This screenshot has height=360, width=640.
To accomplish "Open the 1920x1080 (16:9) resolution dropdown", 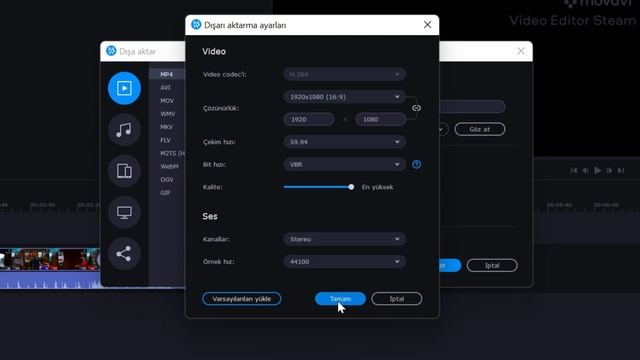I will click(x=344, y=97).
